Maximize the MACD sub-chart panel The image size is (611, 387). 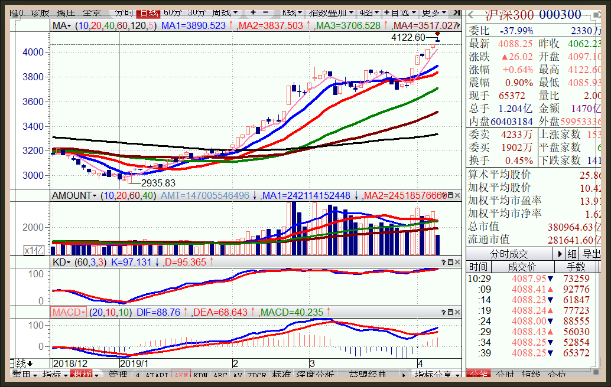click(x=450, y=312)
